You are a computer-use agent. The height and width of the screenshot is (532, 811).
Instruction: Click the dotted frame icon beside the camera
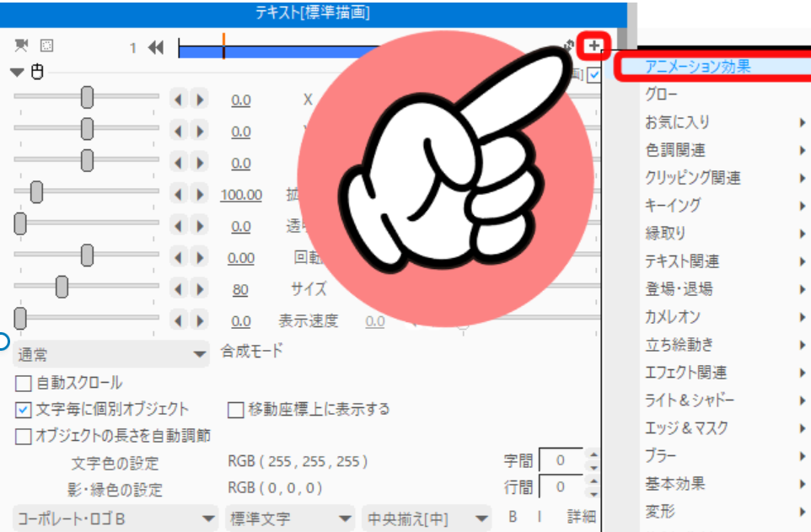click(46, 46)
